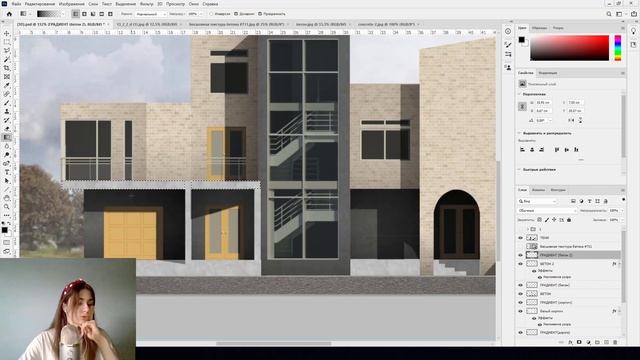
Task: Select the Clone Stamp tool
Action: click(x=7, y=111)
